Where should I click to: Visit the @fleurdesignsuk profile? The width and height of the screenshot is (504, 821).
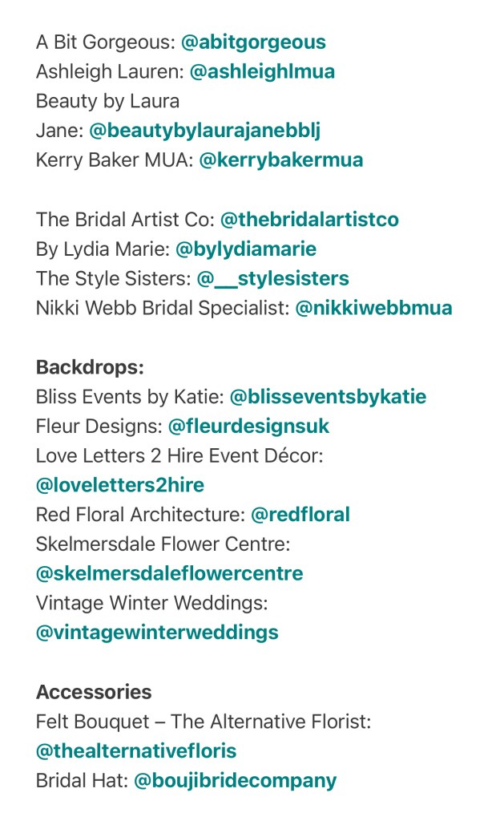pos(248,427)
